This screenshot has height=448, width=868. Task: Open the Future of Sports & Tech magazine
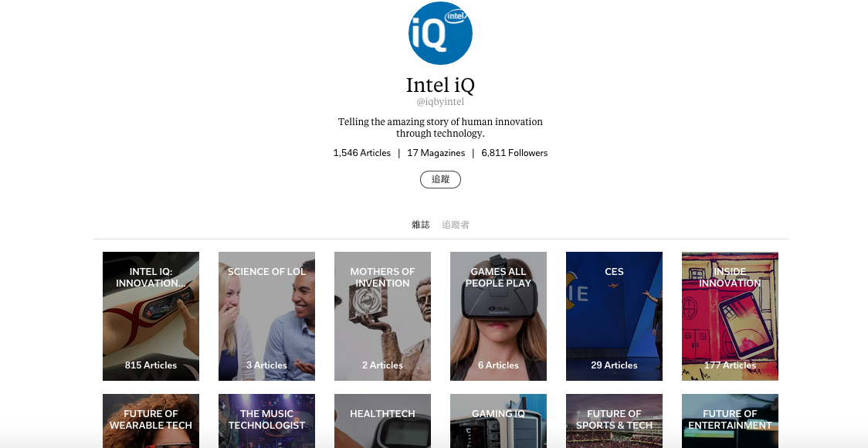[x=614, y=421]
